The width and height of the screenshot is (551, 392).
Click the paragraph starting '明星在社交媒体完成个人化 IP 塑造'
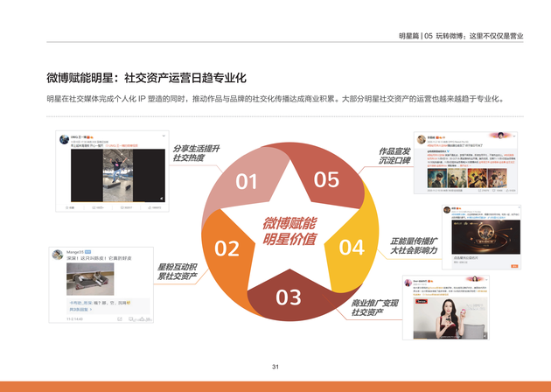point(275,99)
